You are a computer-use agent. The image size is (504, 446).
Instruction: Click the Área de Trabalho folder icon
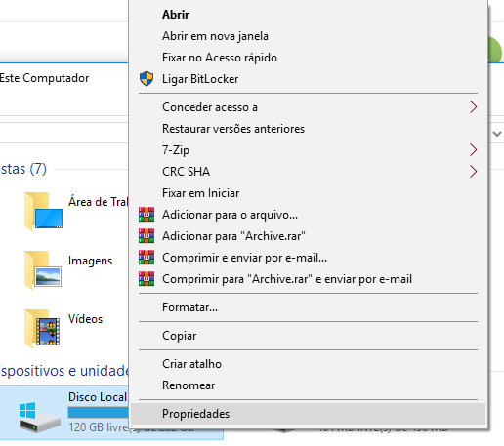pos(43,212)
